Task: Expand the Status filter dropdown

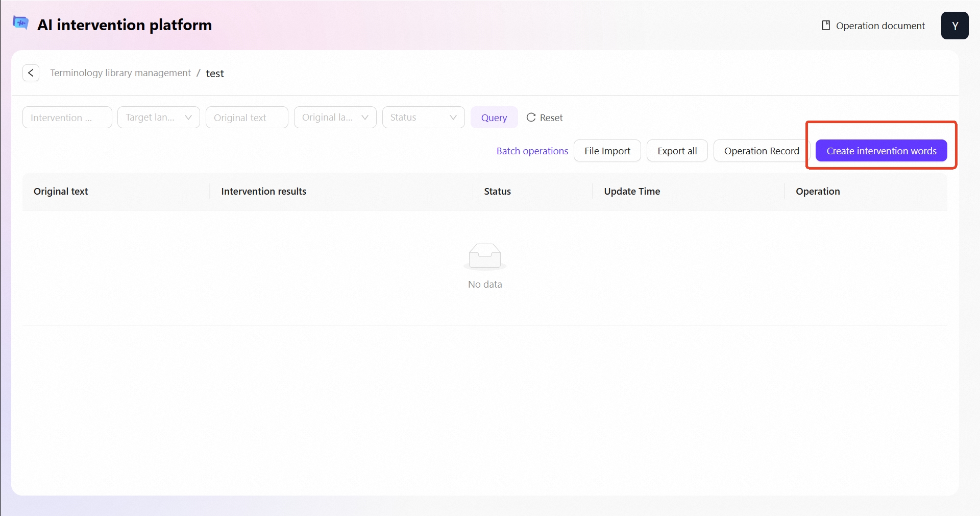Action: 423,118
